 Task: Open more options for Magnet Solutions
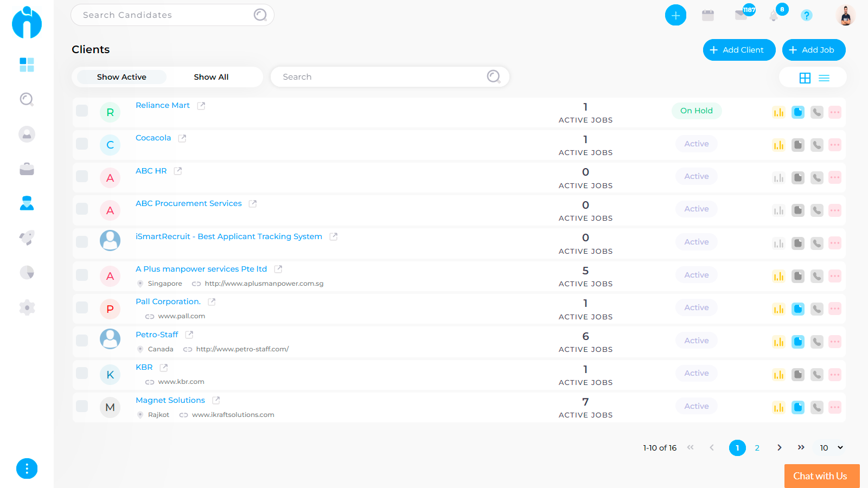(835, 407)
